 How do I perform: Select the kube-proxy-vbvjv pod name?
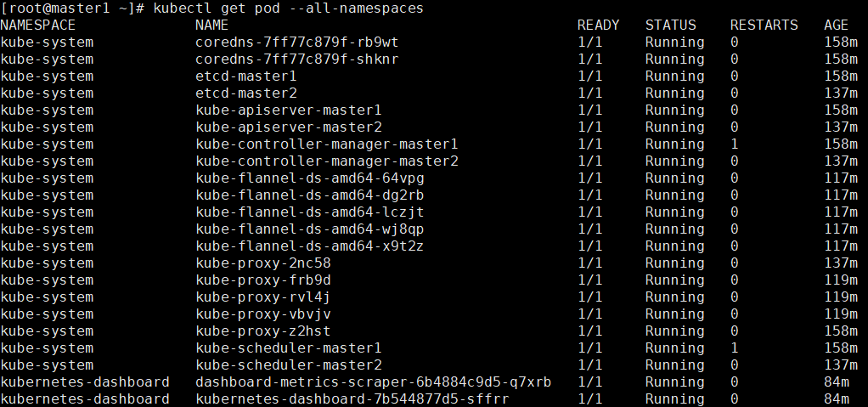(263, 314)
